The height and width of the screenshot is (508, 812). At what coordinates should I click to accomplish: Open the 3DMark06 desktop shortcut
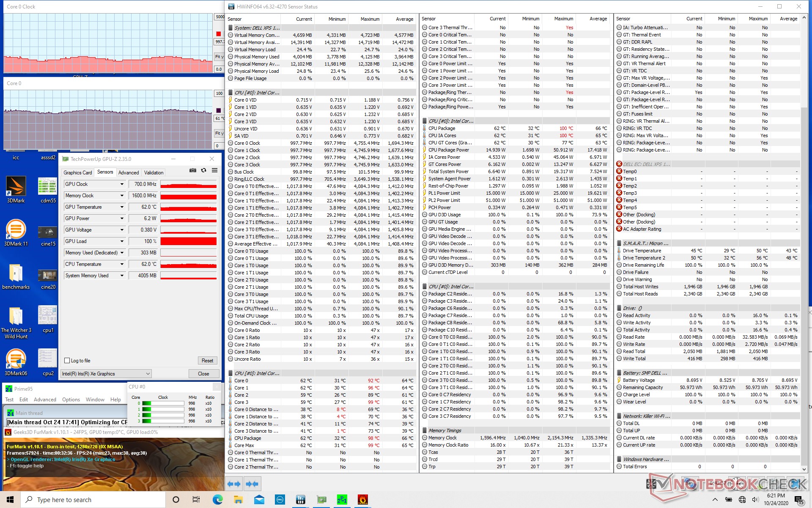click(16, 362)
